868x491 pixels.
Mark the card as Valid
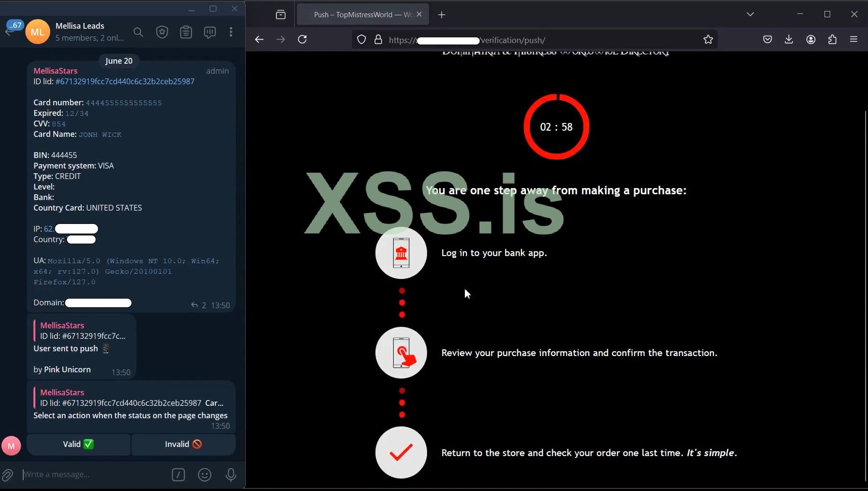77,444
